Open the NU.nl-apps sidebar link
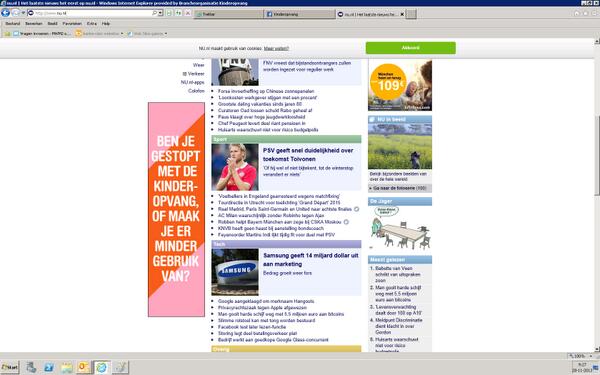The width and height of the screenshot is (600, 375). (192, 82)
